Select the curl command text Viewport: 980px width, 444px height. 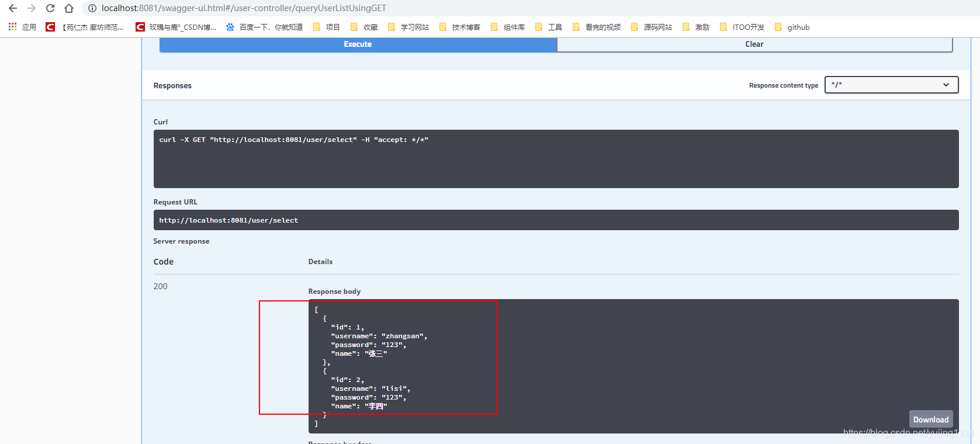click(293, 140)
